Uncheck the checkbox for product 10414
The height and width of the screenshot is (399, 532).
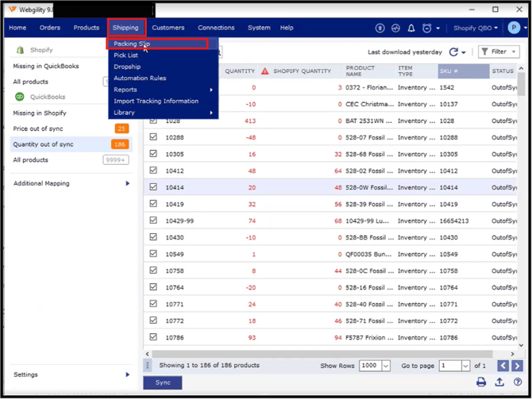(x=153, y=187)
